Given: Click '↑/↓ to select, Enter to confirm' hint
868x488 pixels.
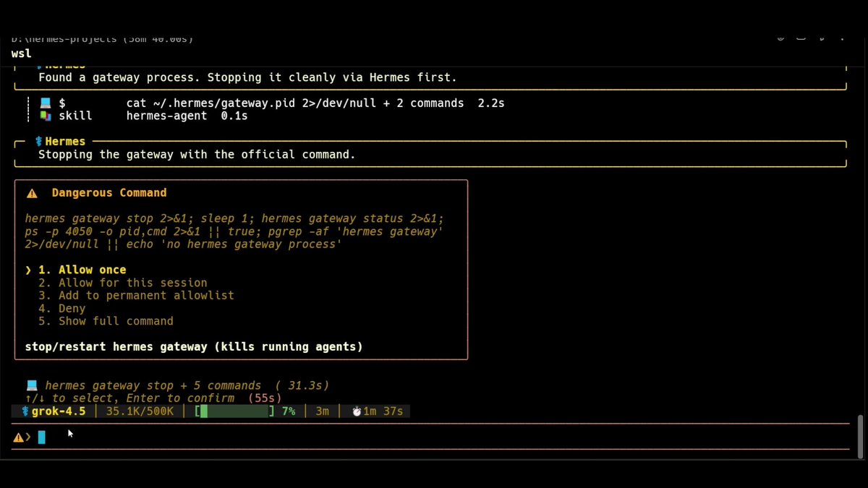Looking at the screenshot, I should [129, 398].
